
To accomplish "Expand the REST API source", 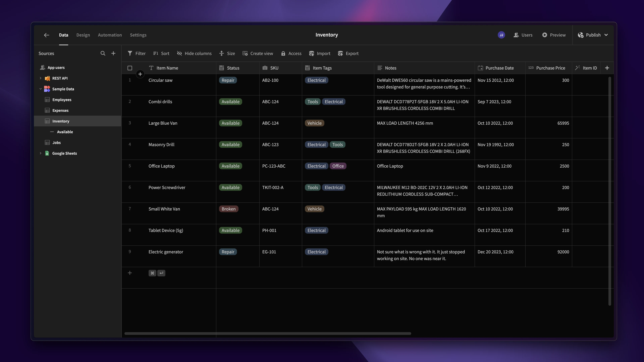I will (40, 78).
